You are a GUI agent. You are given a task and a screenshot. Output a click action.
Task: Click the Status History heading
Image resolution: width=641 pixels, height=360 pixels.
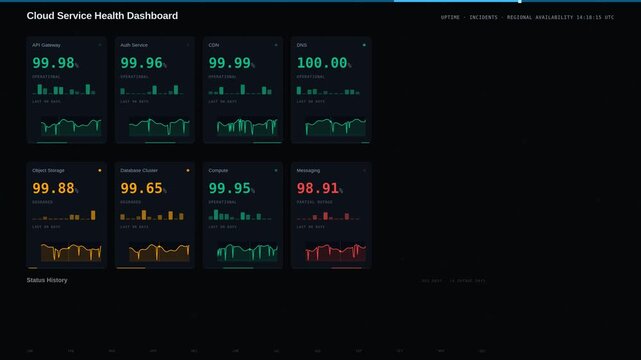pyautogui.click(x=47, y=280)
